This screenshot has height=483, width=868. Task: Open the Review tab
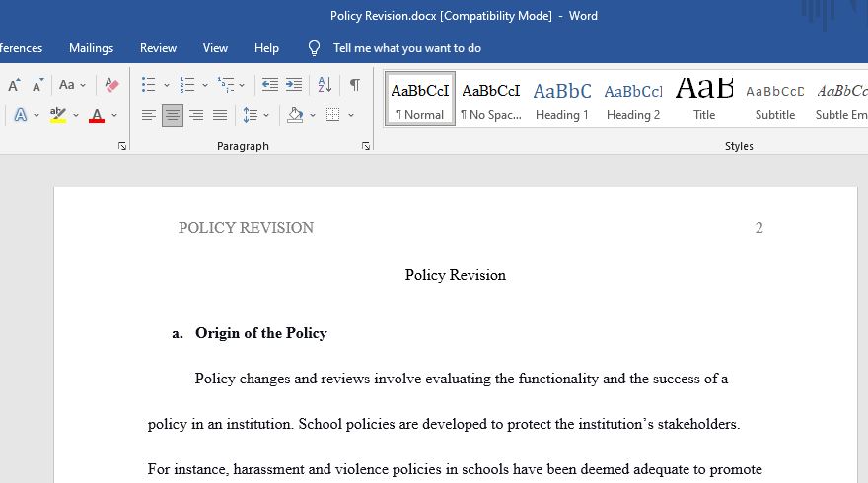point(159,48)
